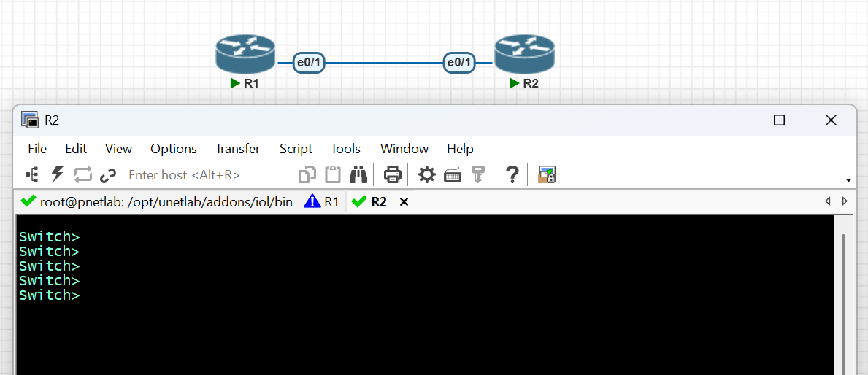Click the R2 node label text

point(530,84)
